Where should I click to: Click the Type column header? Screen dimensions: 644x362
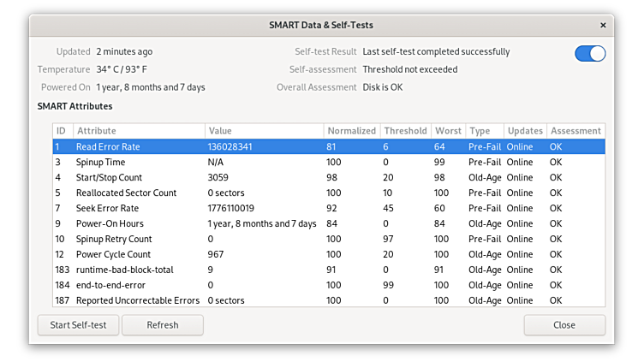point(484,131)
